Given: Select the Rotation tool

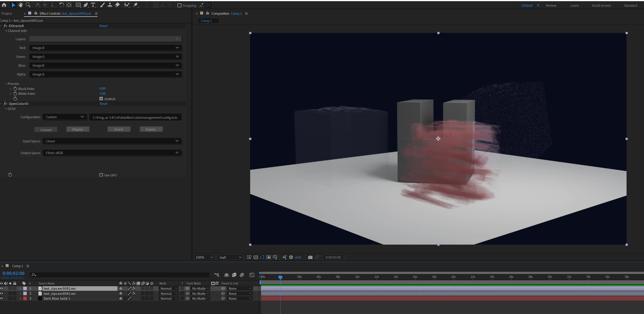Looking at the screenshot, I should pos(61,5).
